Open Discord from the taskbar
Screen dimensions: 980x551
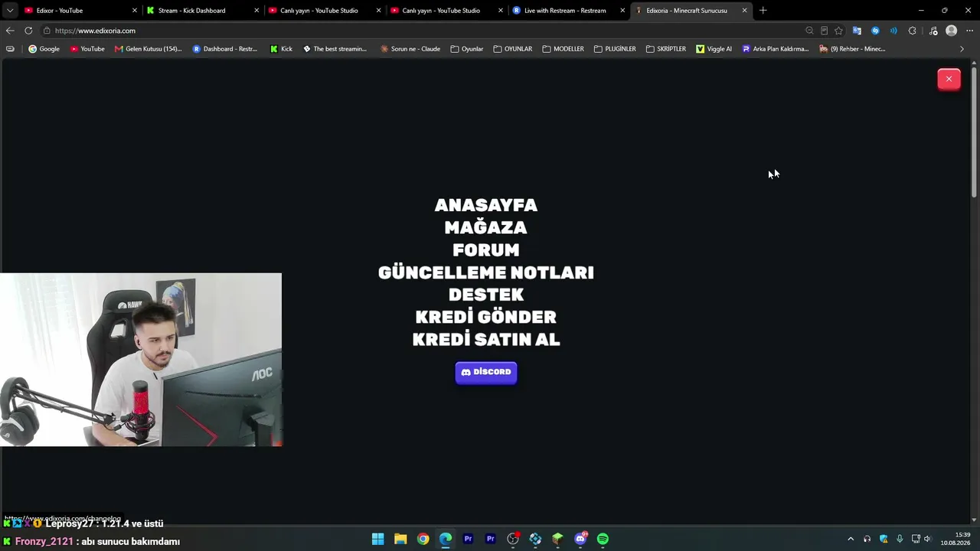point(580,539)
